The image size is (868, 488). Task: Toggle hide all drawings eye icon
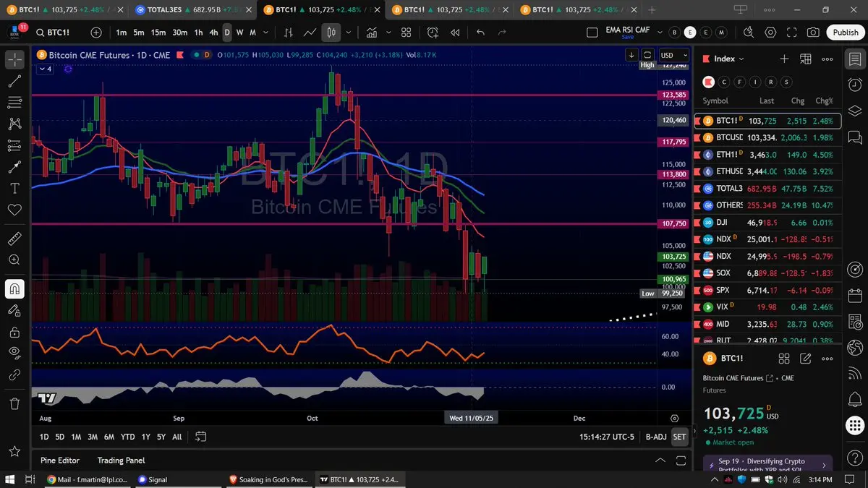pos(14,353)
